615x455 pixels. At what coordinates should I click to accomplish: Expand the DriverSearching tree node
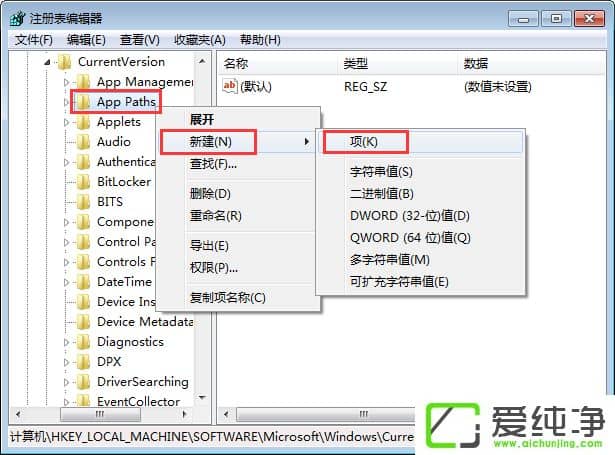66,382
